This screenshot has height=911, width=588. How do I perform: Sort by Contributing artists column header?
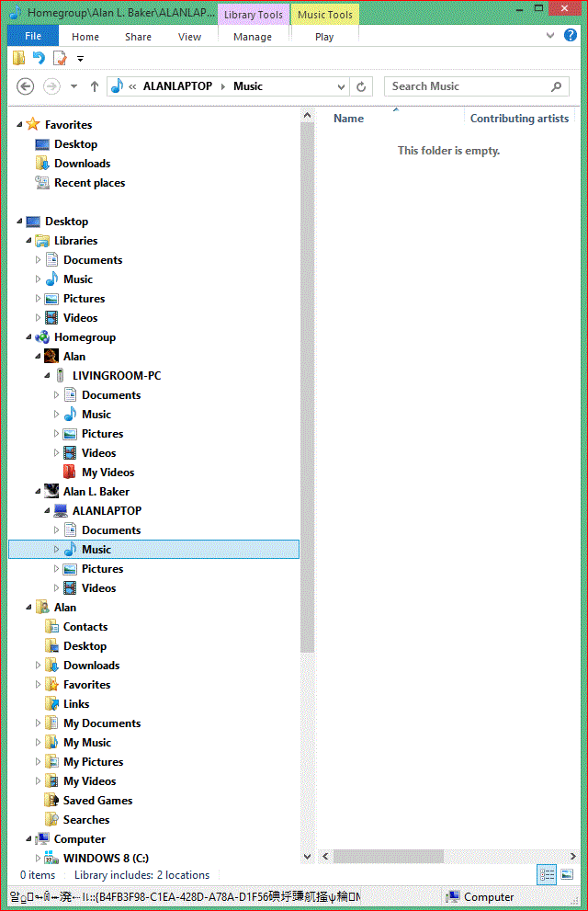pos(519,119)
